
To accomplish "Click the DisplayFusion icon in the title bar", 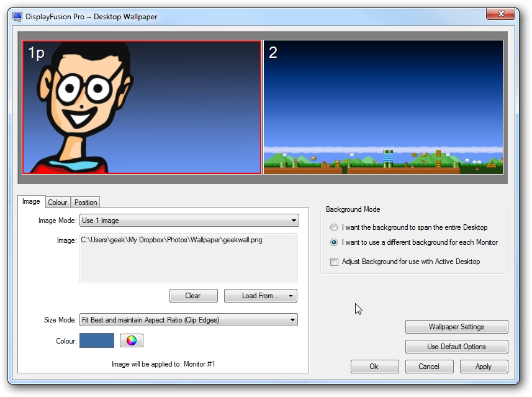I will [17, 17].
